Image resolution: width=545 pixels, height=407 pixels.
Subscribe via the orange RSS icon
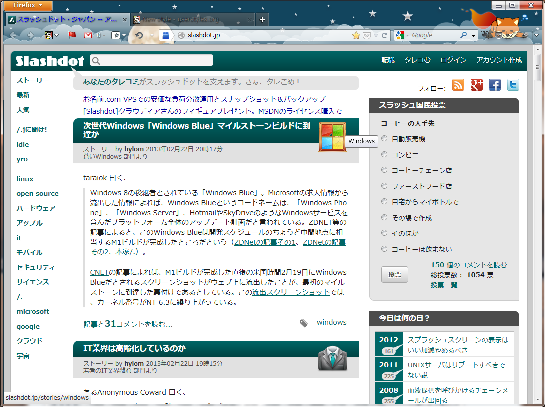click(458, 85)
